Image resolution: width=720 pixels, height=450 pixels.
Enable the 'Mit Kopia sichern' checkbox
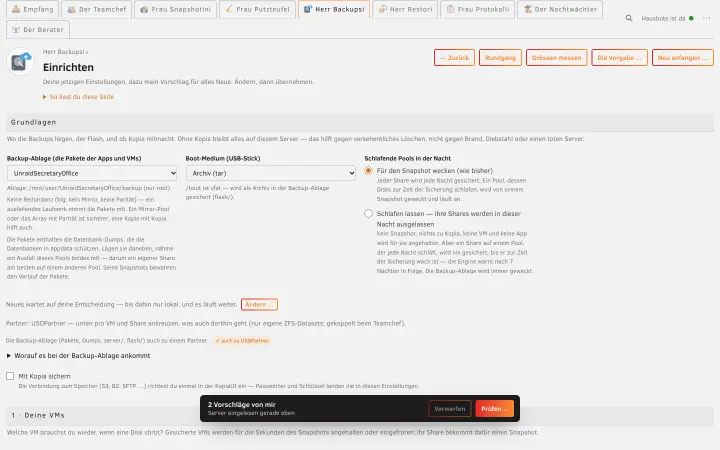coord(10,376)
